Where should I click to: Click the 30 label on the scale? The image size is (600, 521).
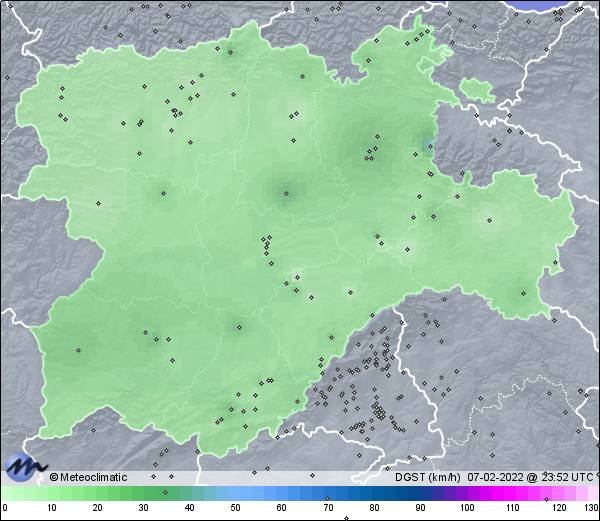point(143,508)
